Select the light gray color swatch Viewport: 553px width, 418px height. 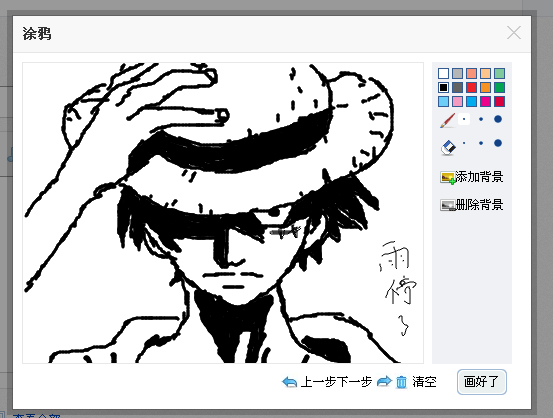[457, 73]
